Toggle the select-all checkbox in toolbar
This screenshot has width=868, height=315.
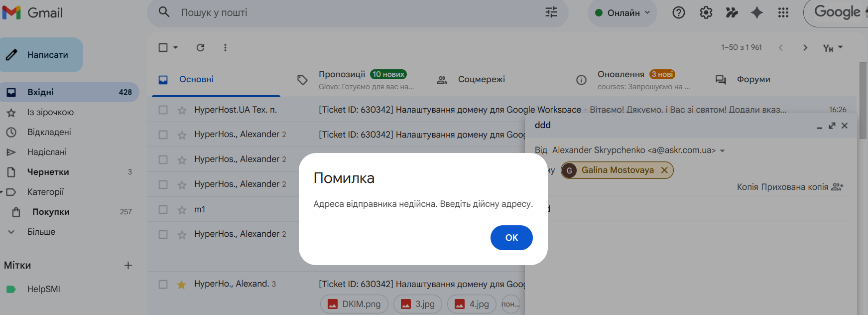pyautogui.click(x=163, y=47)
